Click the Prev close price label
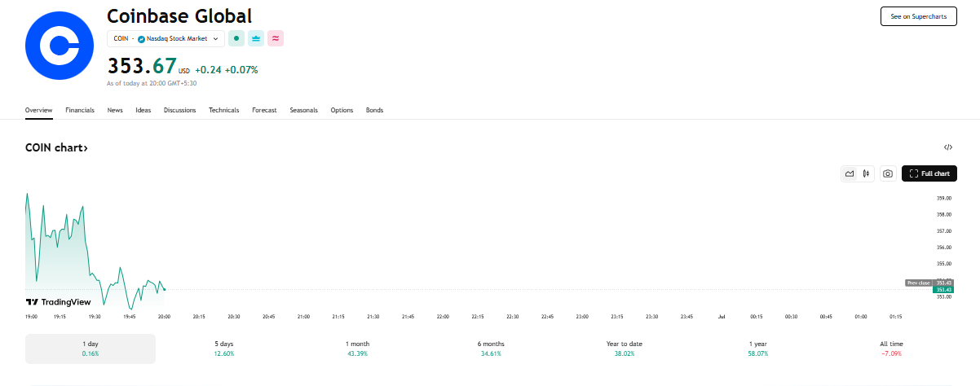 [919, 283]
